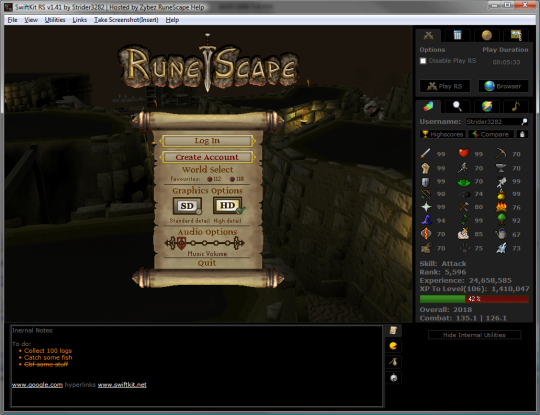Image resolution: width=540 pixels, height=415 pixels.
Task: Open the globe lightning tab
Action: click(x=487, y=106)
